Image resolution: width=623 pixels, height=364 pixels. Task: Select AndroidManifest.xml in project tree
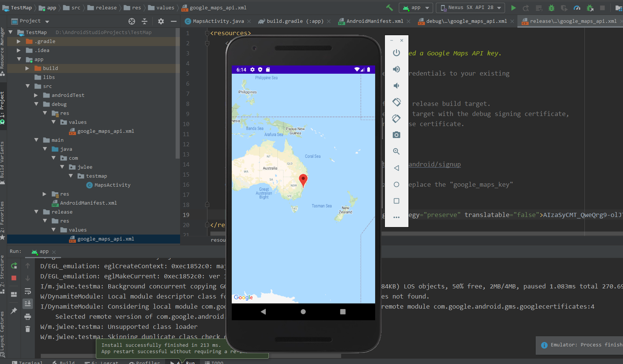pyautogui.click(x=88, y=203)
